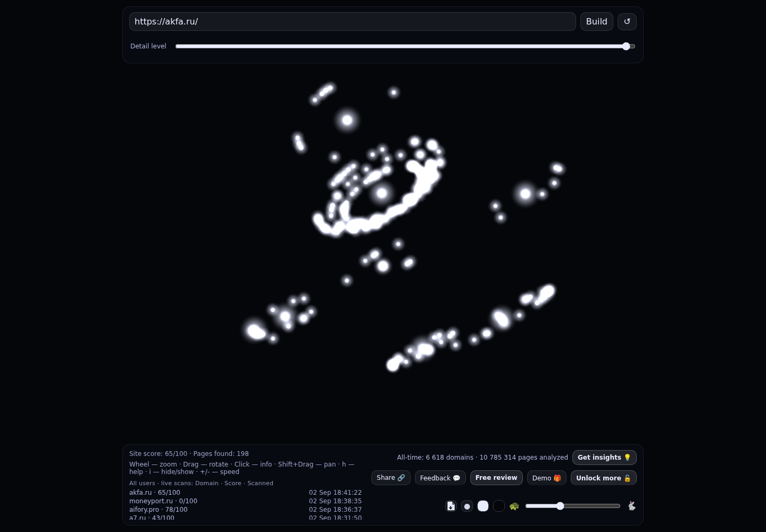Select the white color swatch
The width and height of the screenshot is (766, 532).
pyautogui.click(x=483, y=506)
